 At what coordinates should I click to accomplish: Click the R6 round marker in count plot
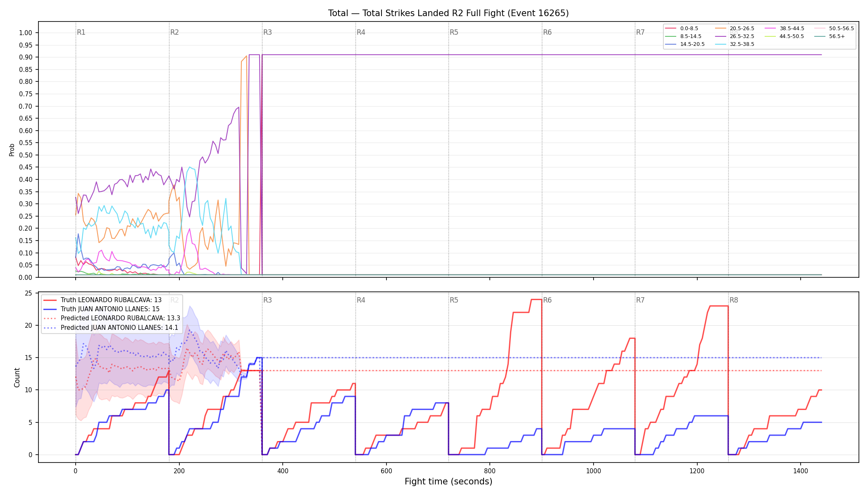(x=547, y=300)
